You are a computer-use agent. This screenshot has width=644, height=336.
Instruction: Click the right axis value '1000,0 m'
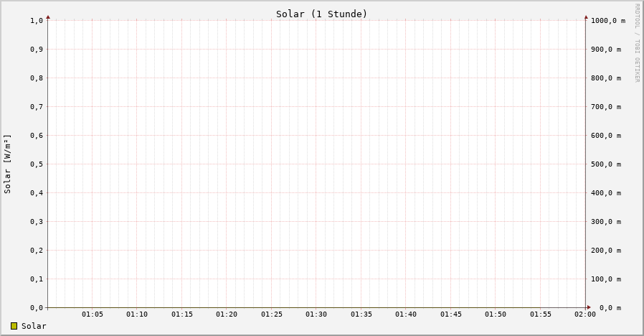(608, 21)
